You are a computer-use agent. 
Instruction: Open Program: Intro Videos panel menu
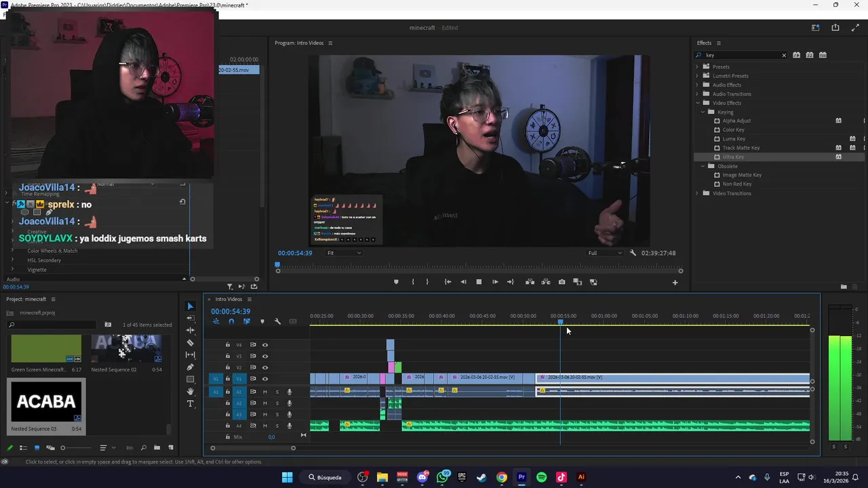coord(330,43)
